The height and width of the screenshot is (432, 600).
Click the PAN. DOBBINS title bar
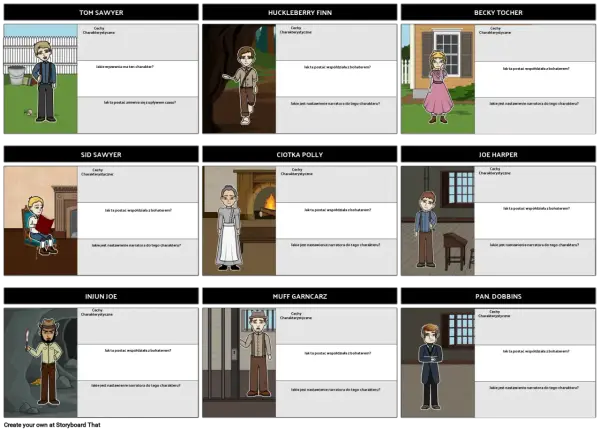click(x=498, y=296)
